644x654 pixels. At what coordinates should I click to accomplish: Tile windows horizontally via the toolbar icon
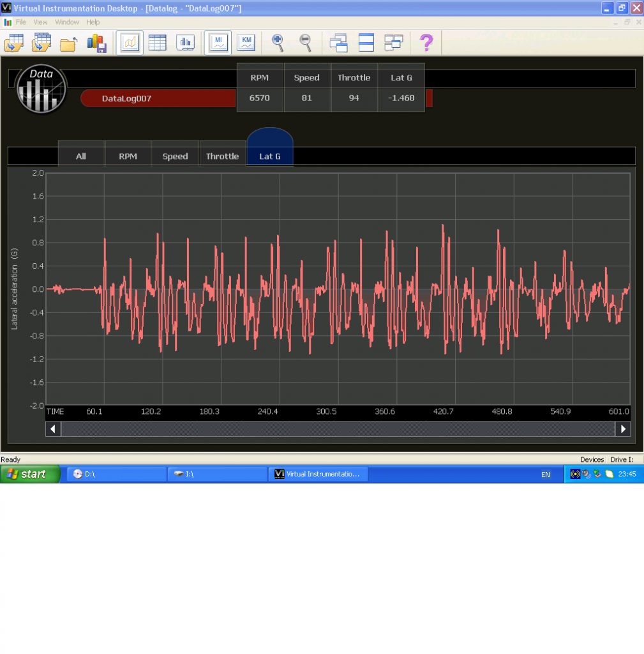coord(366,43)
